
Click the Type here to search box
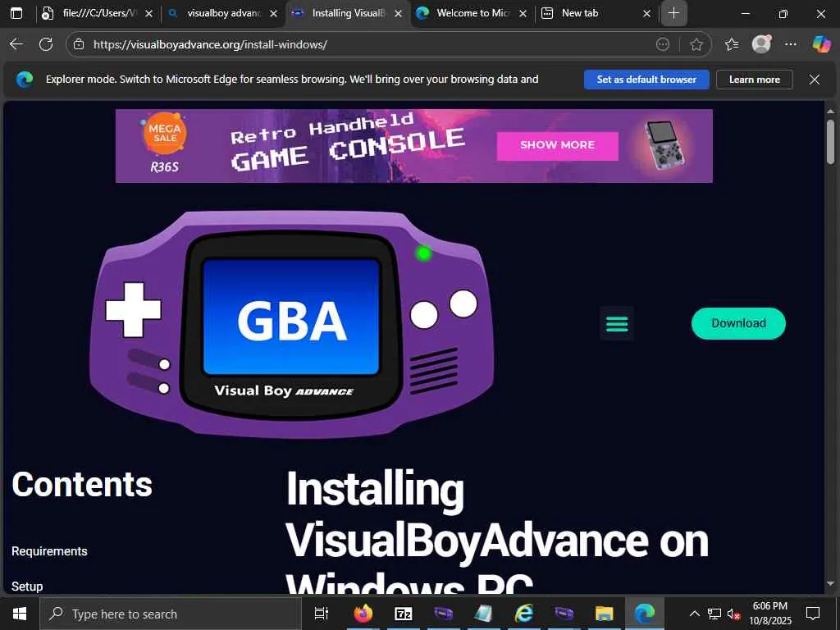[171, 614]
